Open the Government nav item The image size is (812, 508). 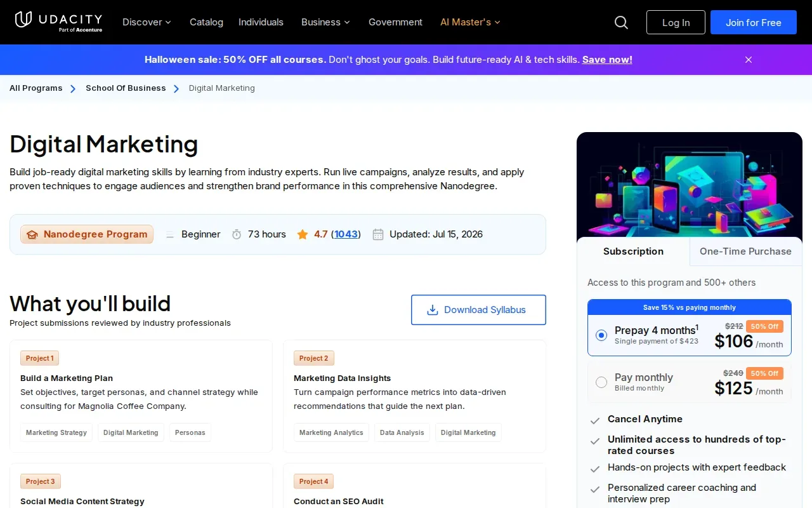pyautogui.click(x=395, y=22)
